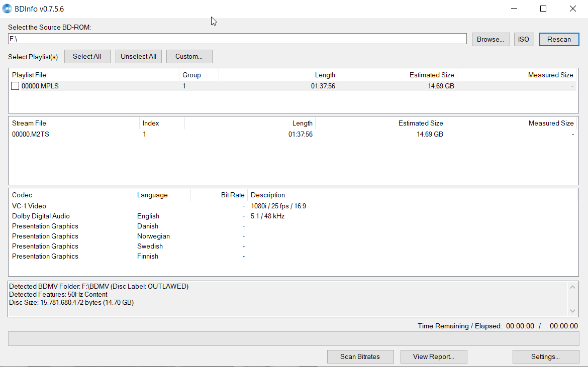Sort playlists by Length column header
The image size is (588, 367).
pyautogui.click(x=278, y=75)
